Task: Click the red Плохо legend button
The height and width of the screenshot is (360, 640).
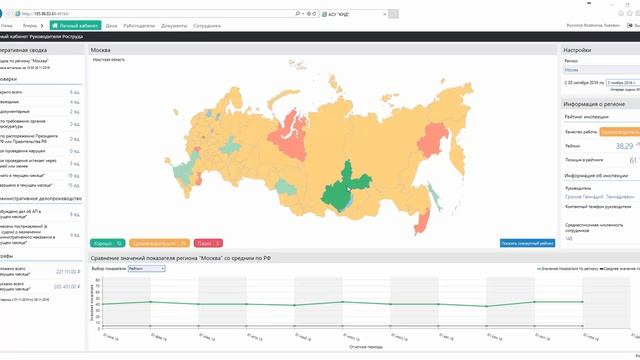Action: pyautogui.click(x=209, y=243)
